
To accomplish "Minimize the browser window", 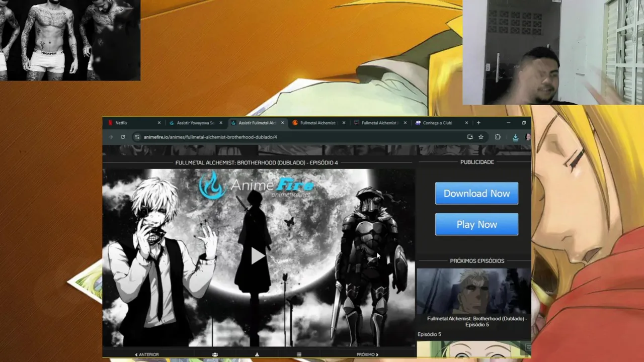I will tap(508, 123).
